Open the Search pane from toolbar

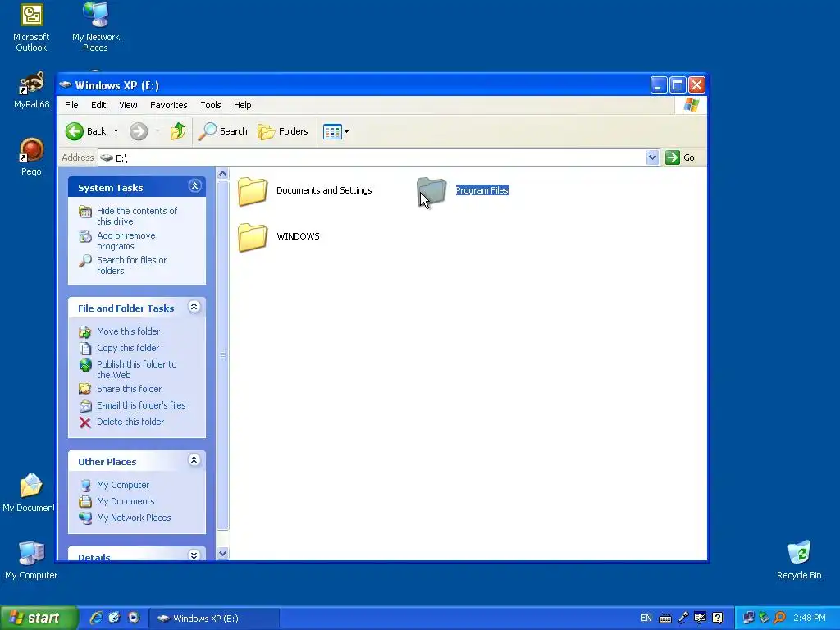pos(222,131)
